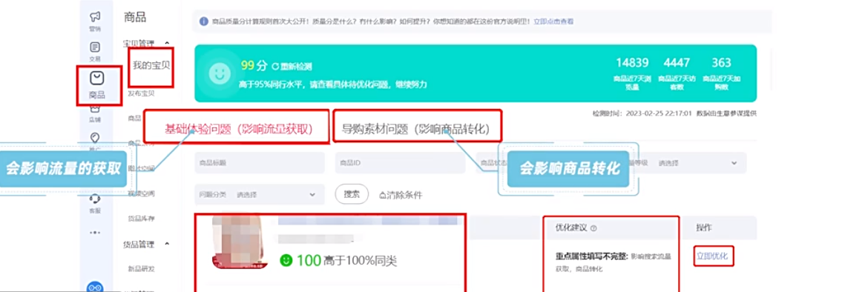Click the 99分 score text
The width and height of the screenshot is (868, 292).
point(254,65)
